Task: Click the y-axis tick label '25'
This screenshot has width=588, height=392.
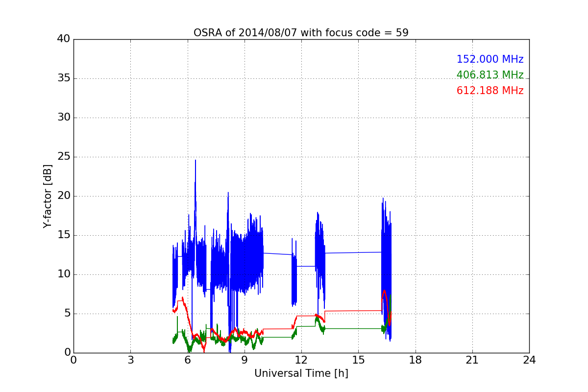Action: click(x=64, y=157)
